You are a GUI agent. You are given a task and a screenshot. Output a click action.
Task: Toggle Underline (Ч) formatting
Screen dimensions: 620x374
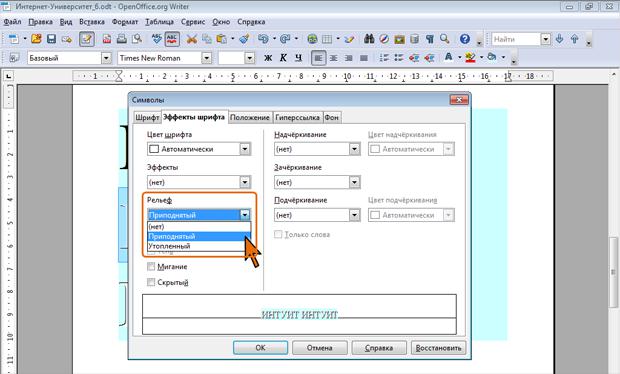(298, 58)
